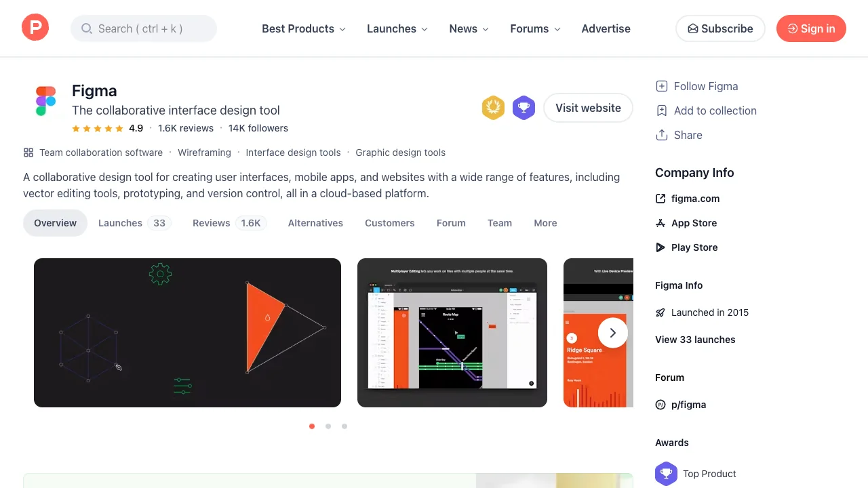Click the Subscribe button
Screen dimensions: 868x488
pyautogui.click(x=720, y=28)
